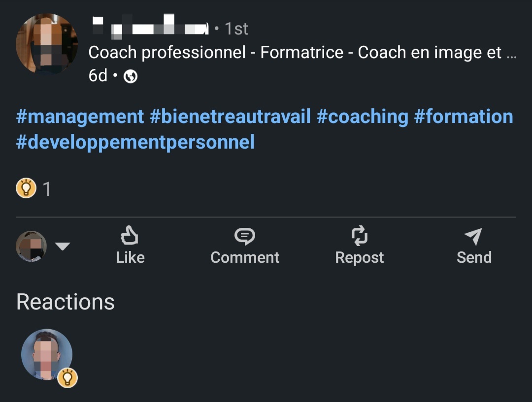This screenshot has width=532, height=402.
Task: Open the reaction count "1"
Action: 47,189
